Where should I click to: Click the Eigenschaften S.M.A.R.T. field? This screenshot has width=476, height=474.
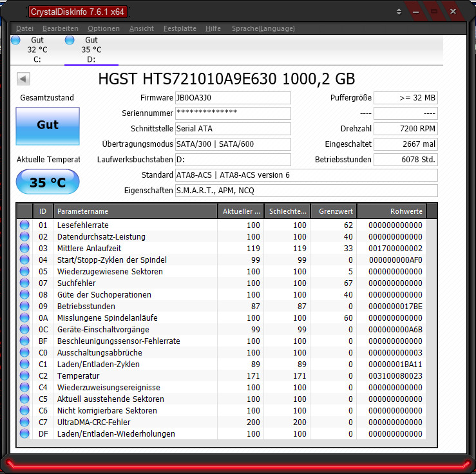[x=307, y=191]
